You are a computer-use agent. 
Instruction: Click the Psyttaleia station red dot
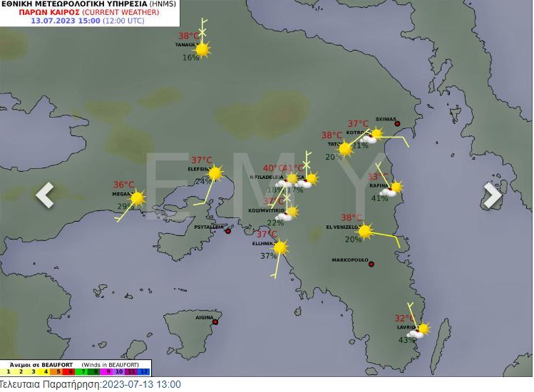[x=228, y=231]
